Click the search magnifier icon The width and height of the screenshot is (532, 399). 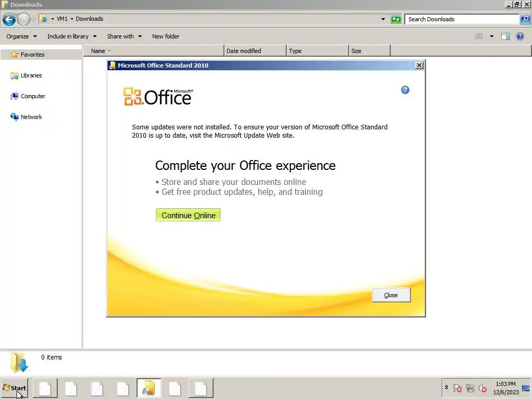(x=525, y=19)
